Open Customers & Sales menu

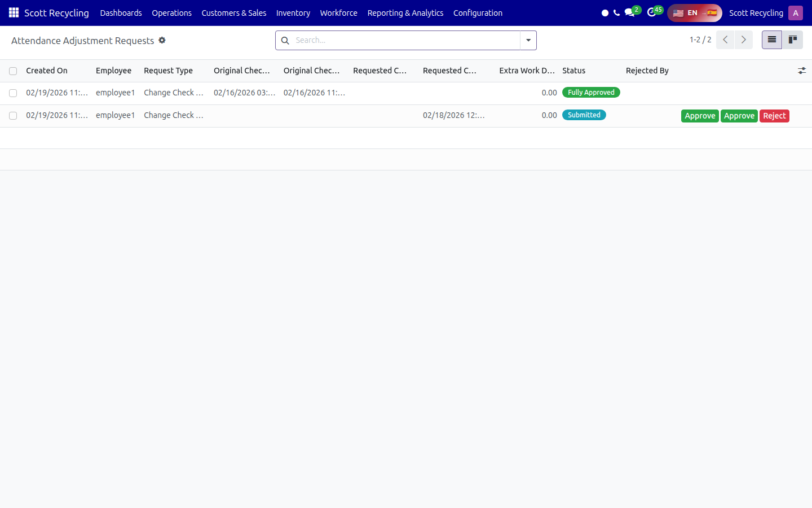(234, 13)
